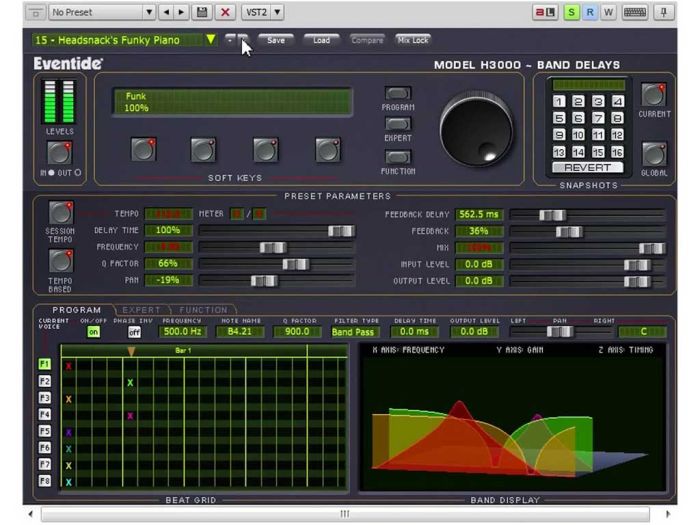Click the large data wheel knob
Viewport: 700px width, 525px height.
coord(476,130)
